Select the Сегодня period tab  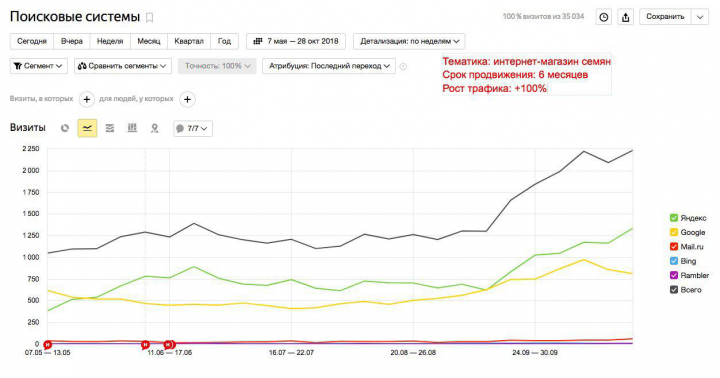pos(32,41)
